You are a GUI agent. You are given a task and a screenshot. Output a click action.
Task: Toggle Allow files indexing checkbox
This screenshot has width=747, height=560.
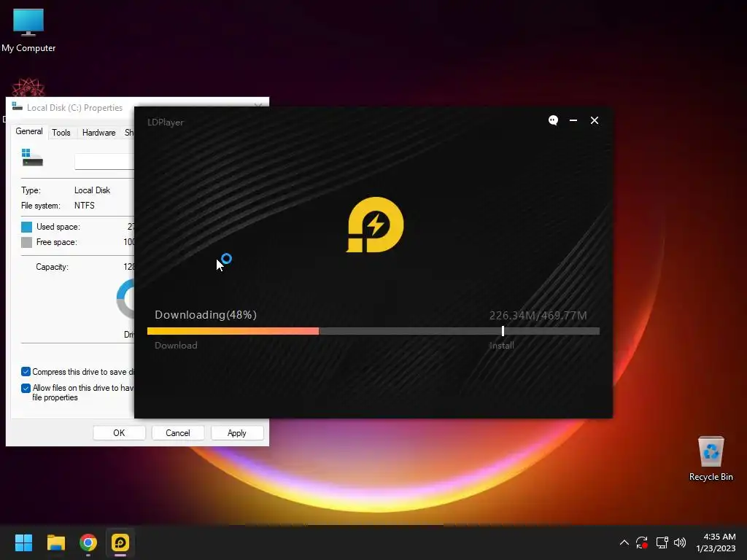(x=26, y=388)
